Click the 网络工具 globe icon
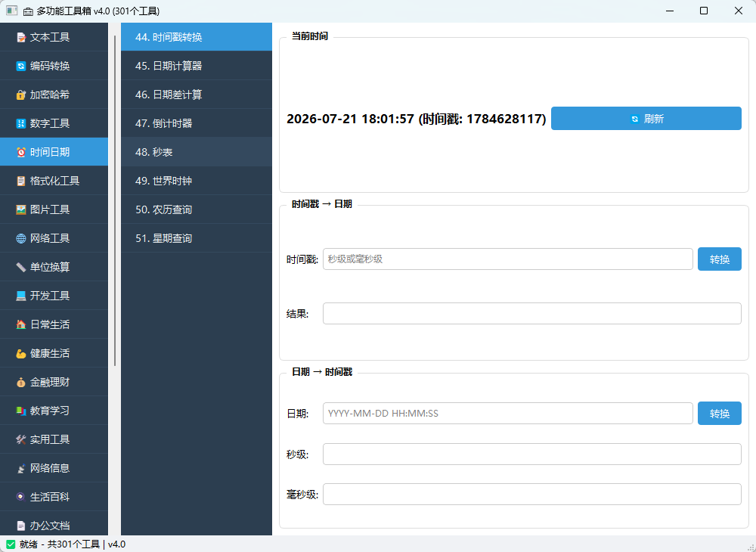Viewport: 756px width, 552px height. click(x=20, y=238)
